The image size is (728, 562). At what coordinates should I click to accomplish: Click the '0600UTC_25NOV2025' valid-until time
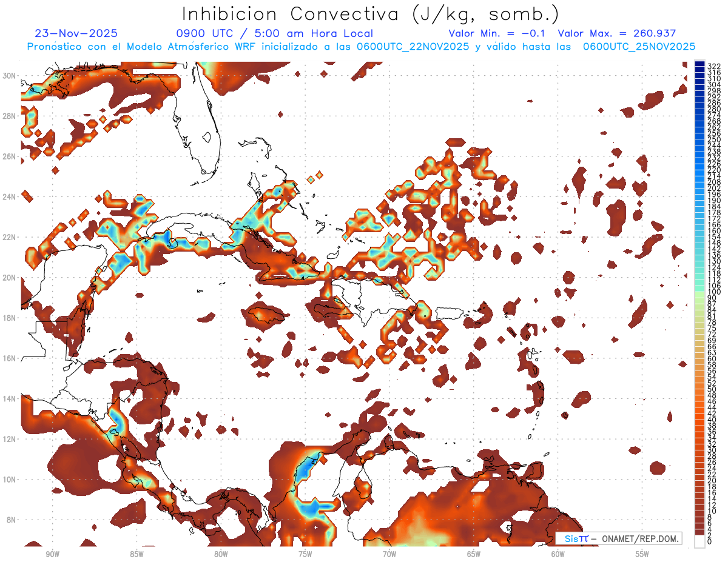[x=639, y=47]
